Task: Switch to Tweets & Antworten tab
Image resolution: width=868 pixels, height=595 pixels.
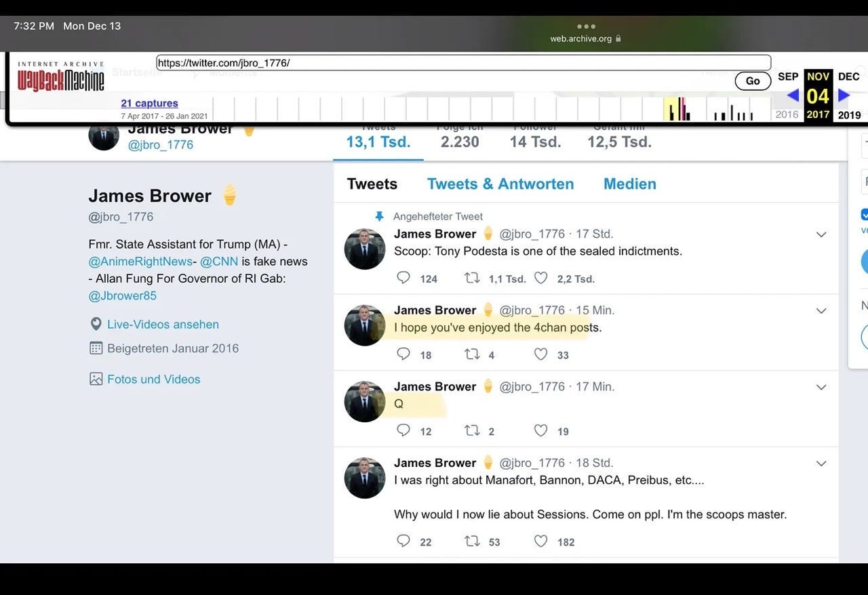Action: 500,184
